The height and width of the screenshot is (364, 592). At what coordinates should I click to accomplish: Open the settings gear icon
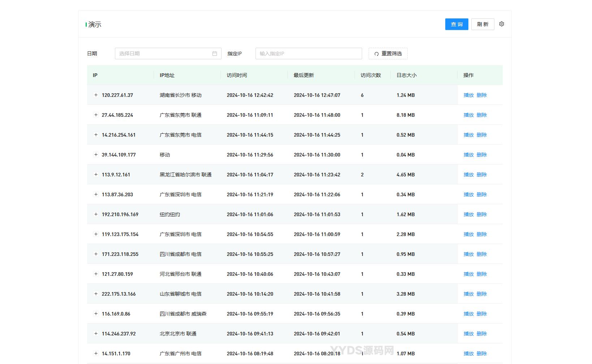[x=501, y=24]
